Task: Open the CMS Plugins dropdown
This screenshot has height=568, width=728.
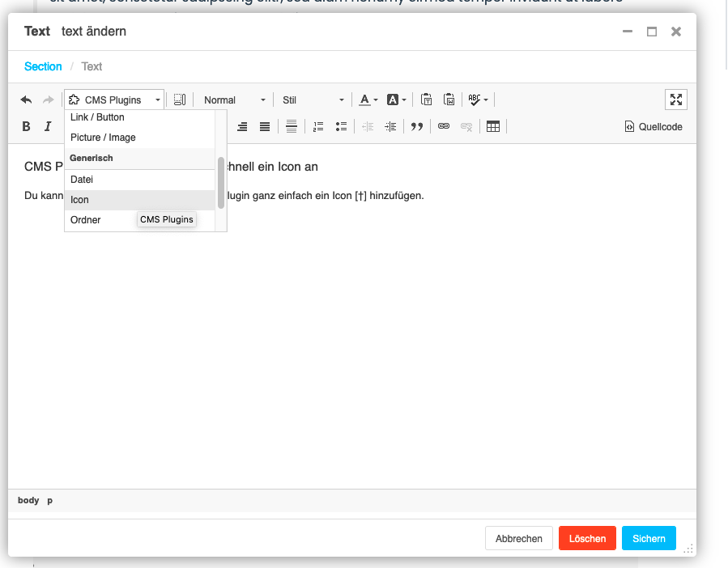Action: tap(114, 100)
